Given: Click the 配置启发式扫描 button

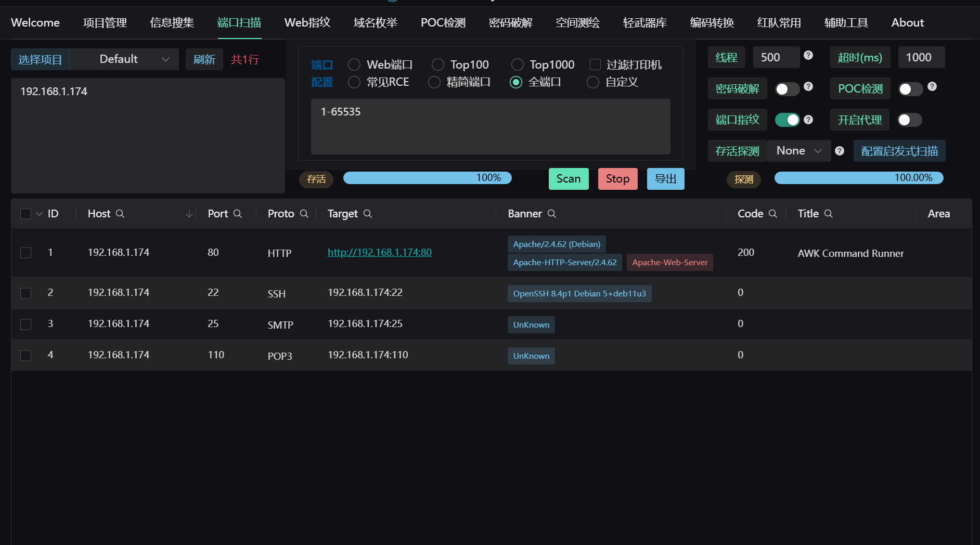Looking at the screenshot, I should (x=899, y=151).
